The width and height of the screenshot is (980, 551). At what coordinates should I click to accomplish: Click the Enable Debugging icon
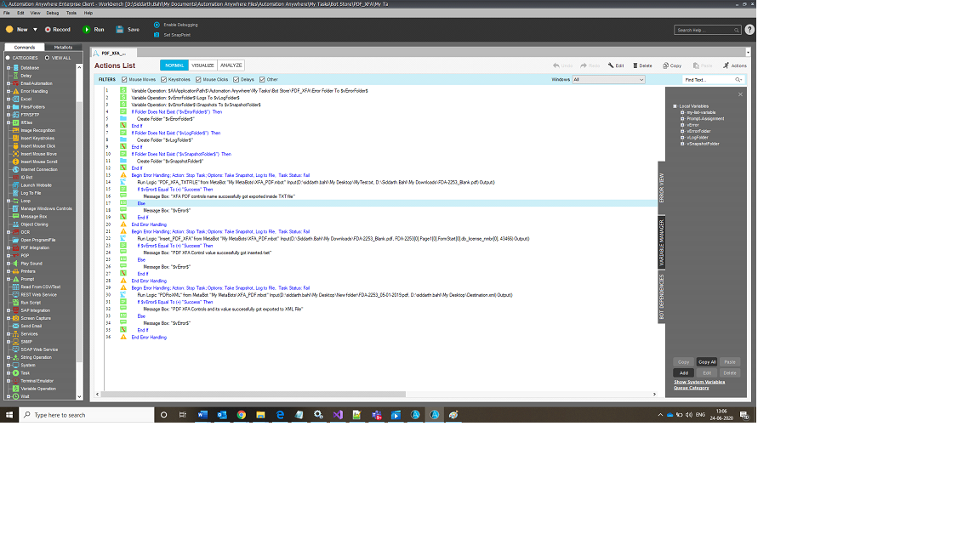(157, 25)
